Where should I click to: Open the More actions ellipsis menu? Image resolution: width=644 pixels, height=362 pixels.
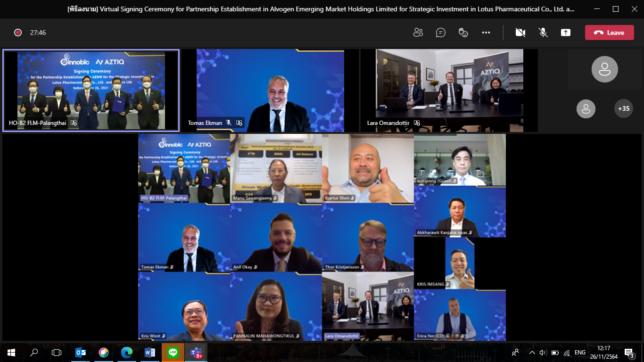coord(486,33)
